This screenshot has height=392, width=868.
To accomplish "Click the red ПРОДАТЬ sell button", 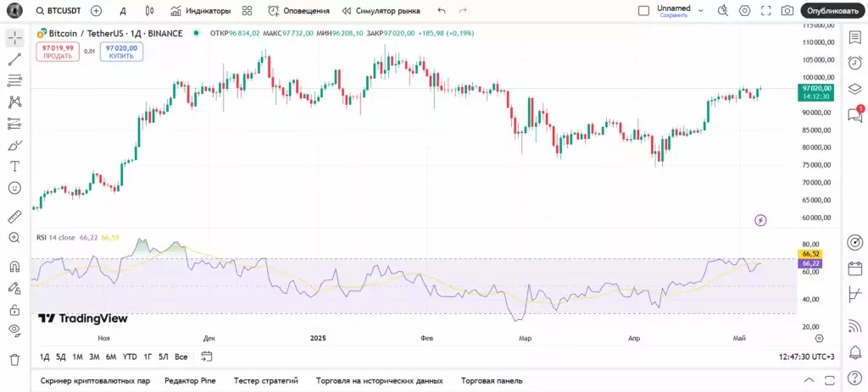I will coord(58,52).
